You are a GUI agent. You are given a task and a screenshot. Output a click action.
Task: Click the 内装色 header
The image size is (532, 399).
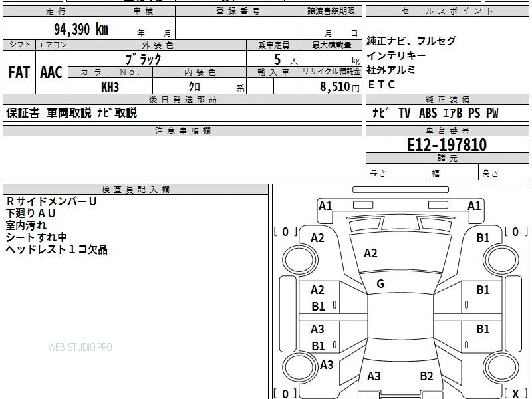[x=199, y=72]
